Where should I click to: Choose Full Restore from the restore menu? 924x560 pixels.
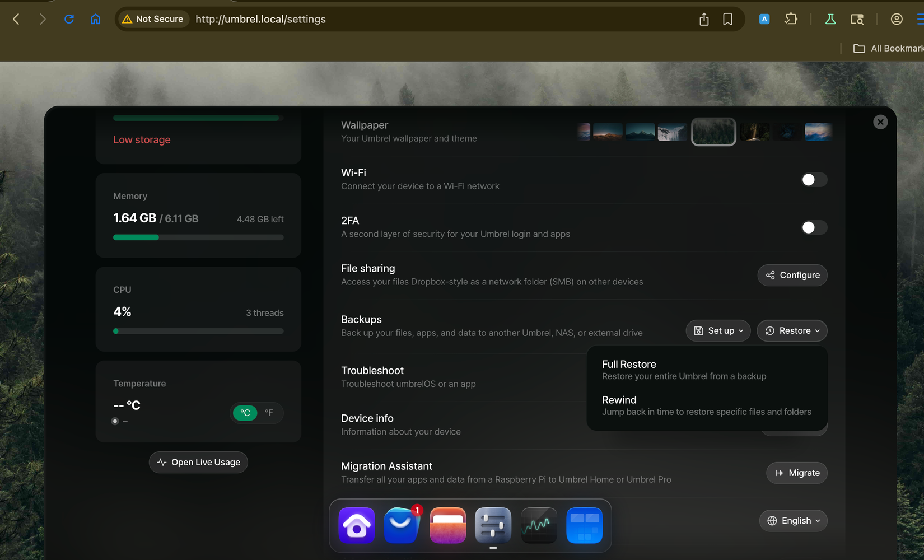pyautogui.click(x=707, y=370)
